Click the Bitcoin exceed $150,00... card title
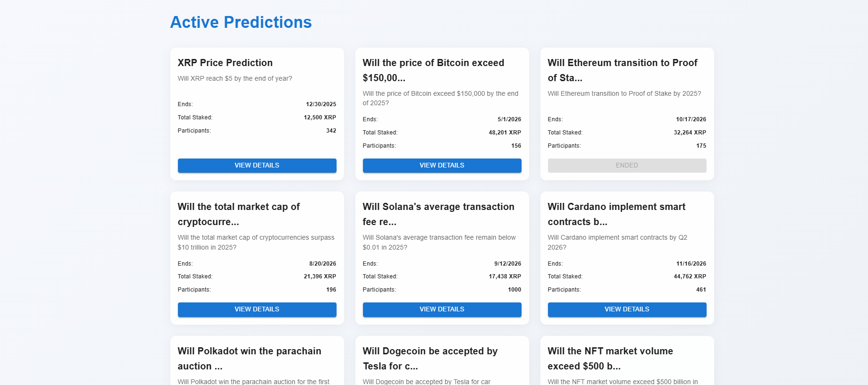868x385 pixels. (433, 70)
